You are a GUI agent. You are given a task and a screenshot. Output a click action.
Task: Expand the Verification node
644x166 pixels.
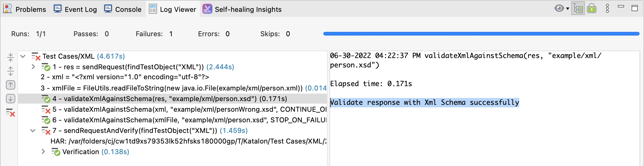(43, 152)
